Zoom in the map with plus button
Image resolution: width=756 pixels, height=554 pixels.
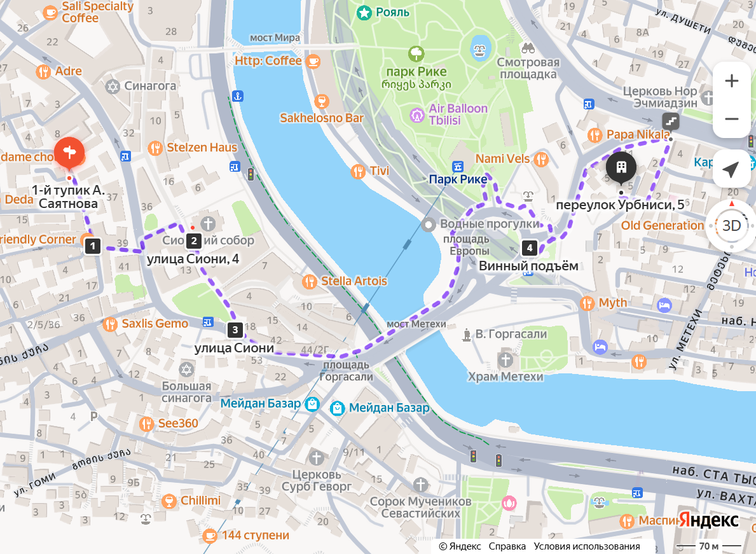coord(731,81)
